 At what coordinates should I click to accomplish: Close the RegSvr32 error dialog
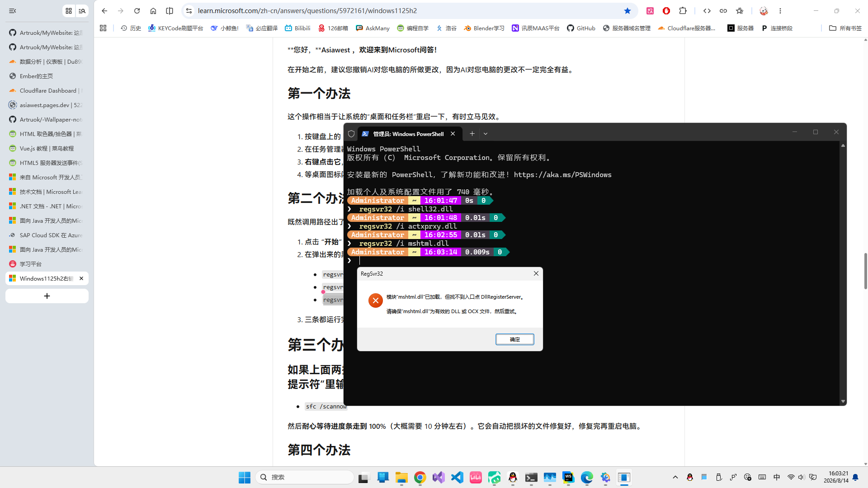536,273
